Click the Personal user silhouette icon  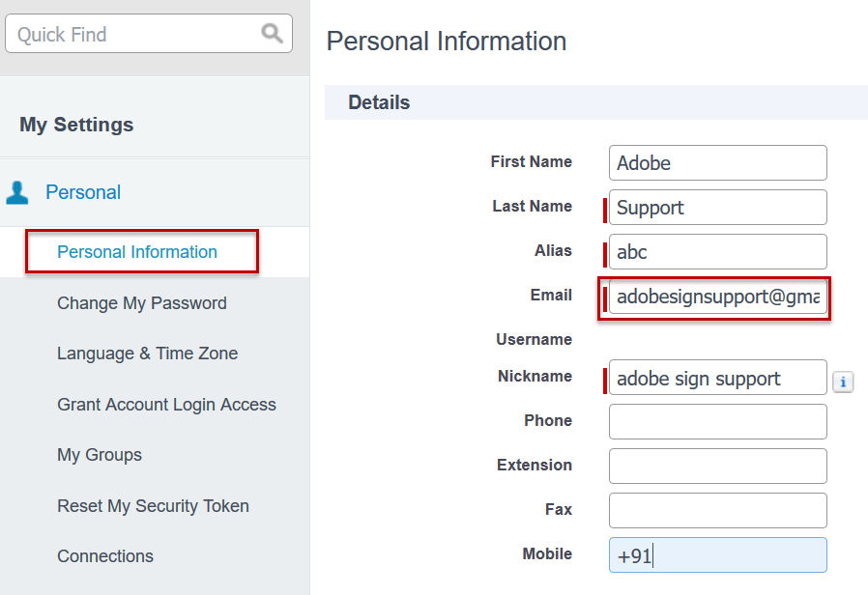click(17, 192)
